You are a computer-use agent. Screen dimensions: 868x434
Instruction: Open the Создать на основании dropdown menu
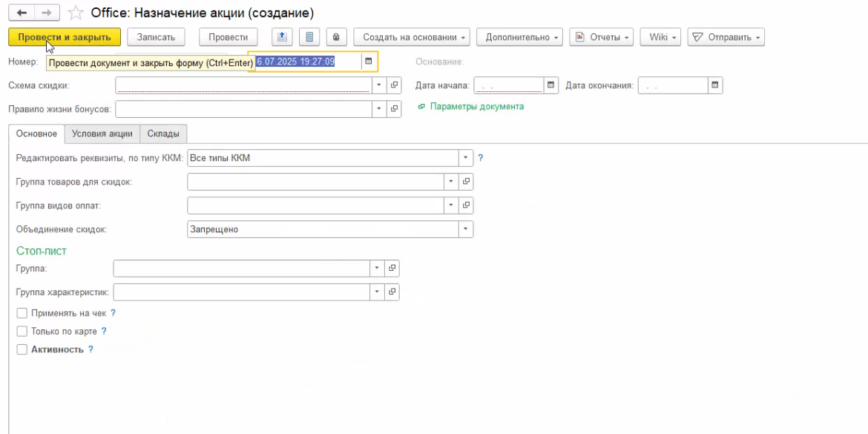412,37
